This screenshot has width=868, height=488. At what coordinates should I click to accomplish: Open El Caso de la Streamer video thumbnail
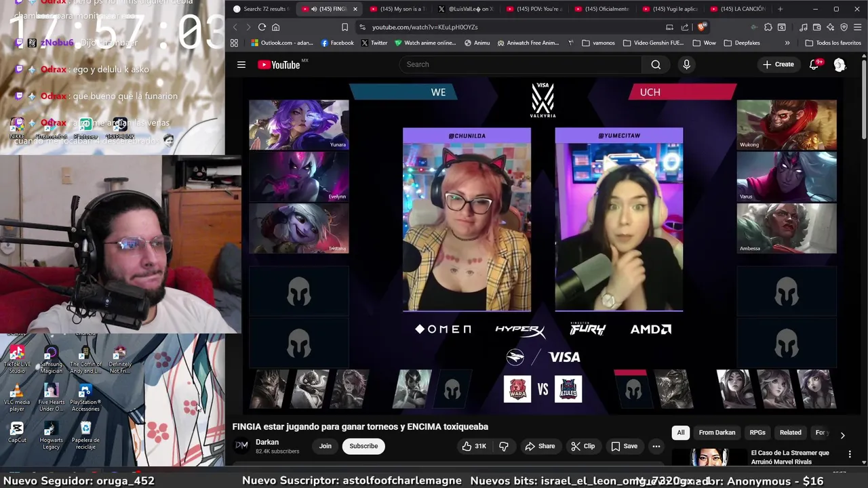[709, 457]
